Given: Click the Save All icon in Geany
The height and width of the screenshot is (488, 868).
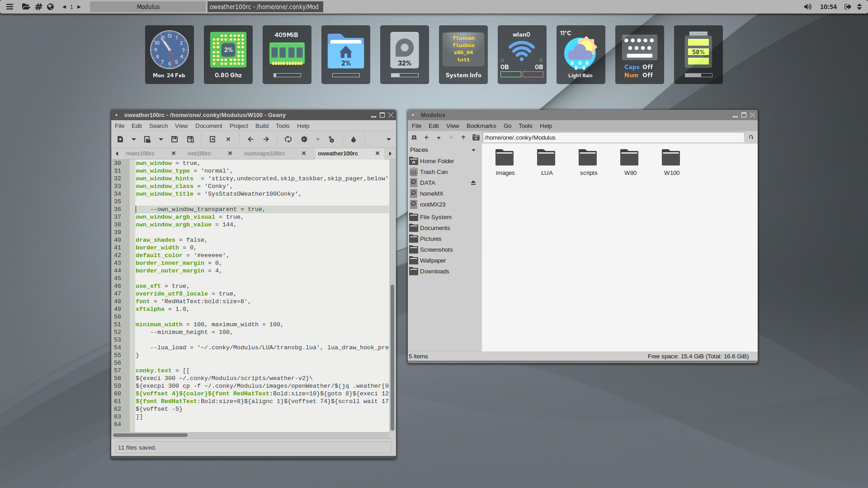Looking at the screenshot, I should click(x=190, y=140).
